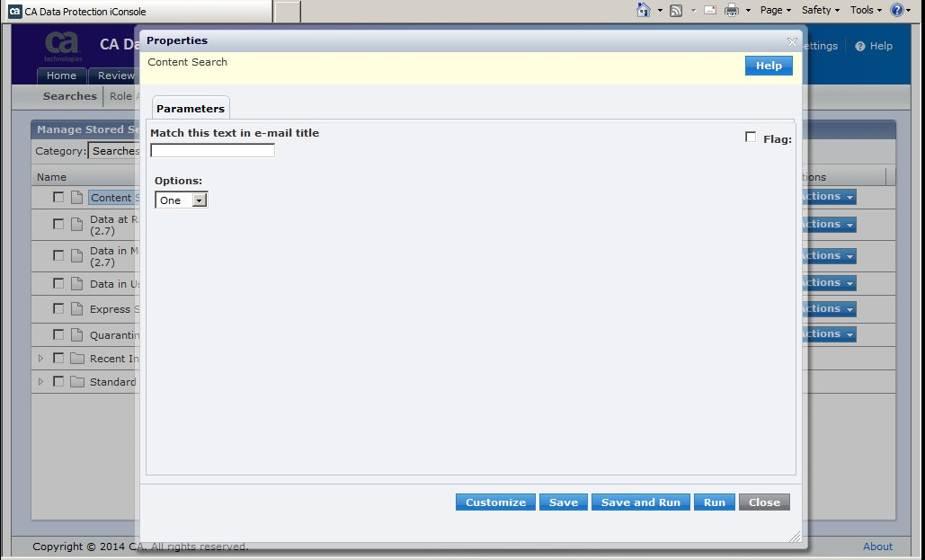Image resolution: width=925 pixels, height=560 pixels.
Task: Click the CA favicon in browser tab
Action: 14,11
